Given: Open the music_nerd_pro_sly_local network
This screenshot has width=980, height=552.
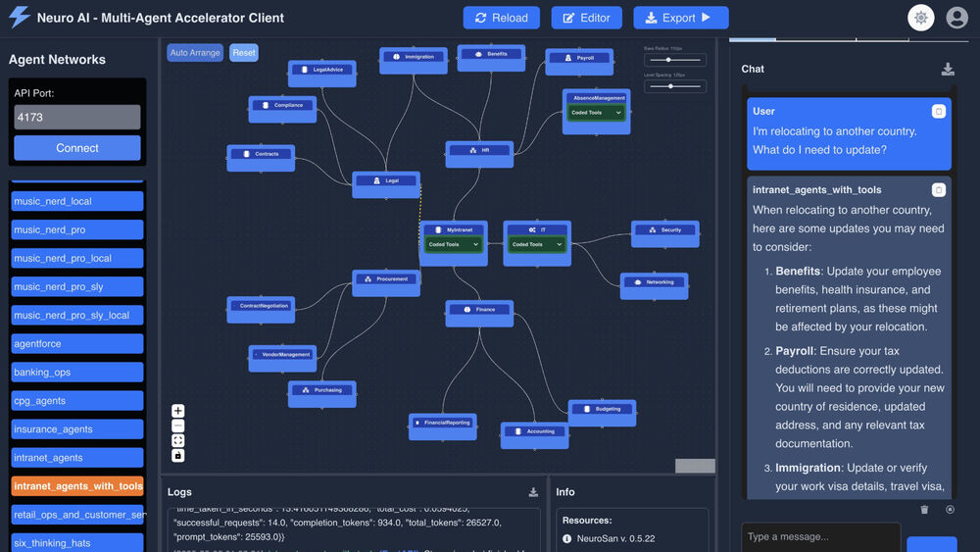Looking at the screenshot, I should point(76,315).
